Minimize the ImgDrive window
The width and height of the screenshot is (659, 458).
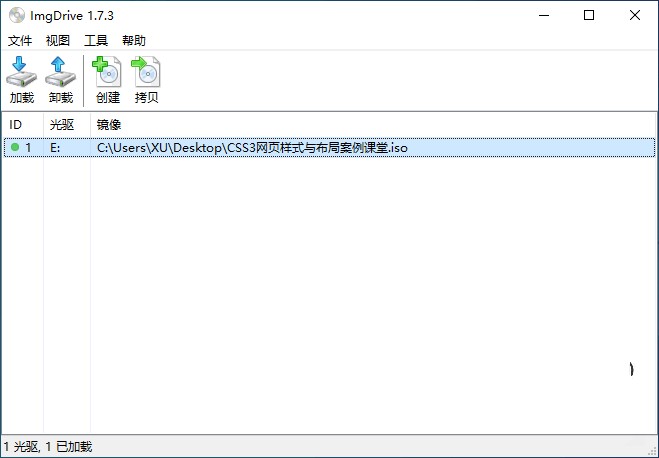[x=544, y=16]
